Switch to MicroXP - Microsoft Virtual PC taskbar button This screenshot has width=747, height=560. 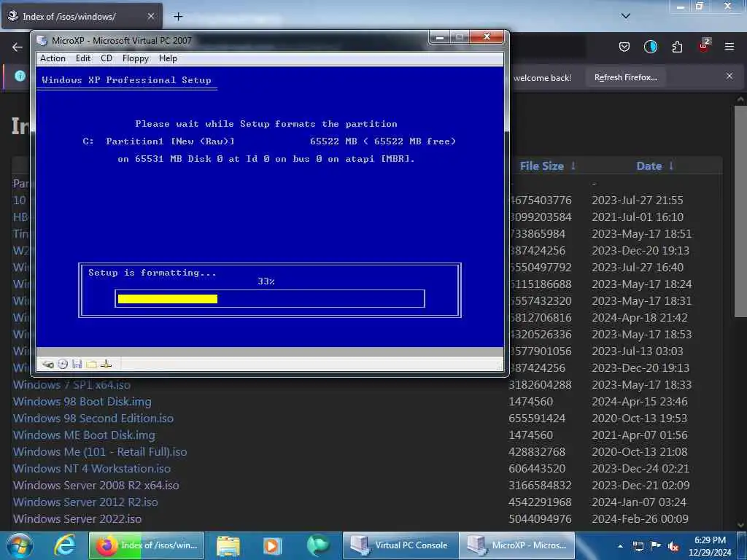click(x=516, y=545)
